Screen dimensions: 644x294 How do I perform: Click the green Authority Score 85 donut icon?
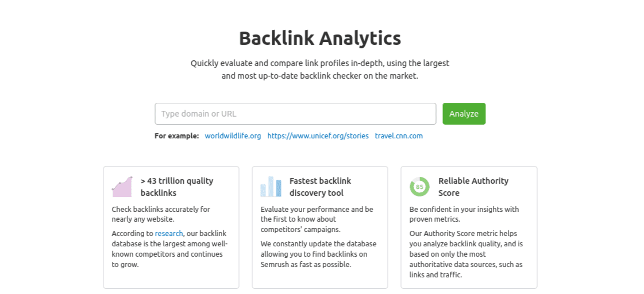[419, 187]
